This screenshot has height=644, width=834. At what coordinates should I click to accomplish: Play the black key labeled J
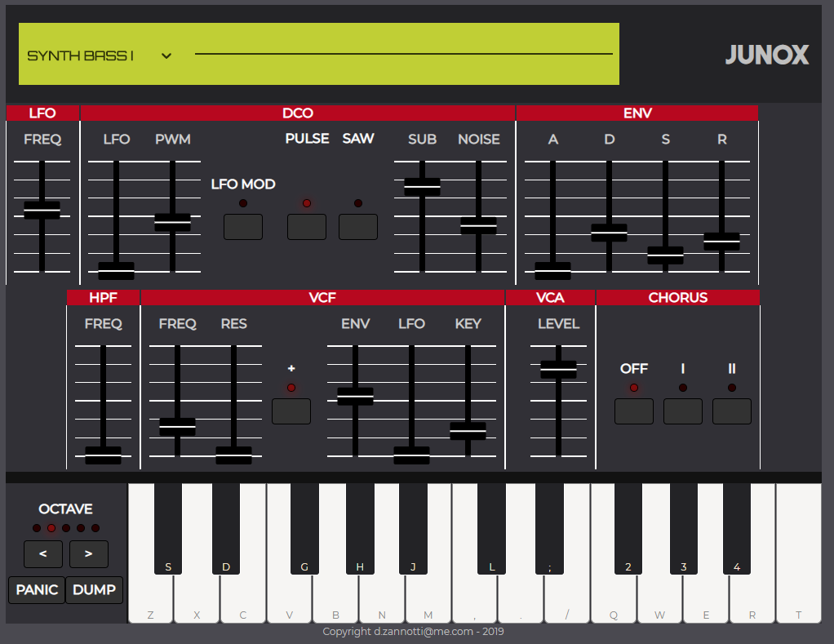point(413,529)
